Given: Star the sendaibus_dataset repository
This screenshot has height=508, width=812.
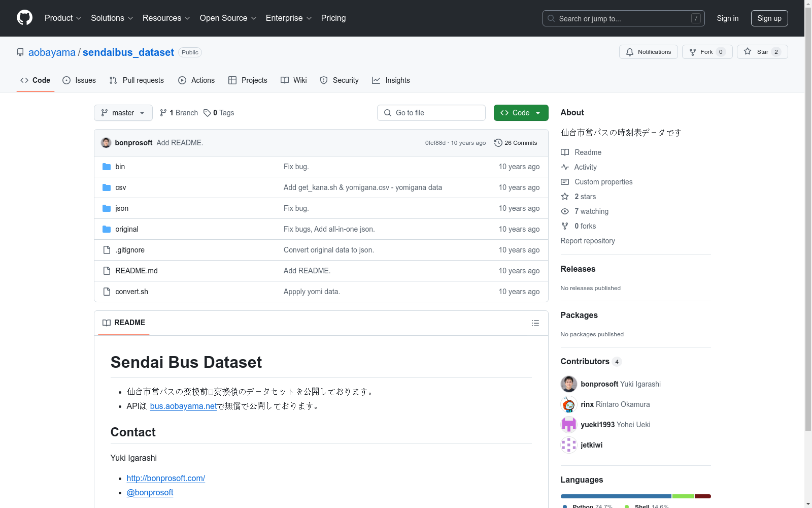Looking at the screenshot, I should click(762, 52).
